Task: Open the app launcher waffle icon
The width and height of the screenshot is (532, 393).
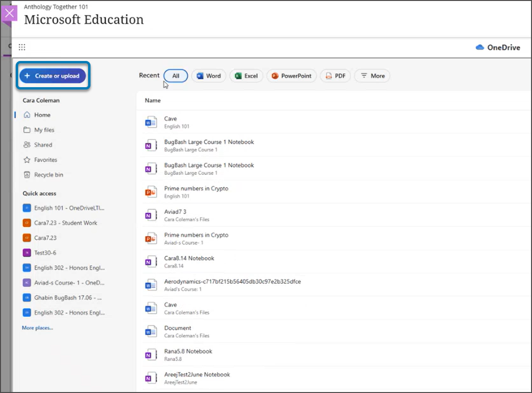Action: [22, 47]
